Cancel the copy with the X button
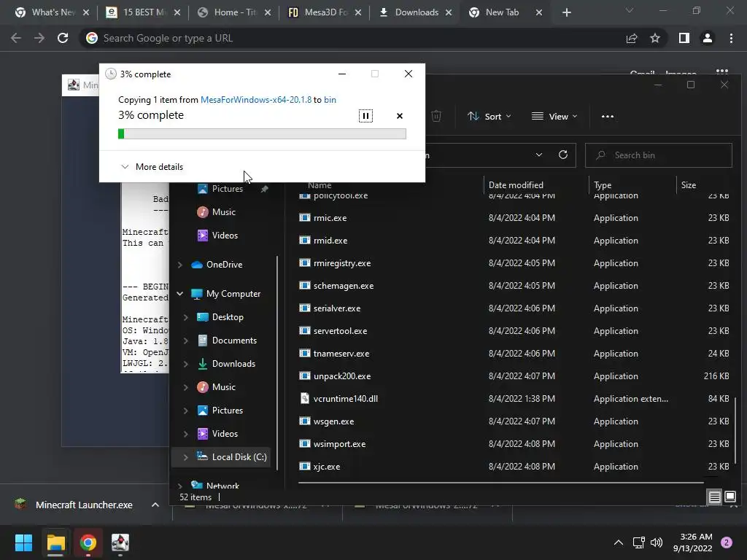Screen dimensions: 747x560 point(400,116)
